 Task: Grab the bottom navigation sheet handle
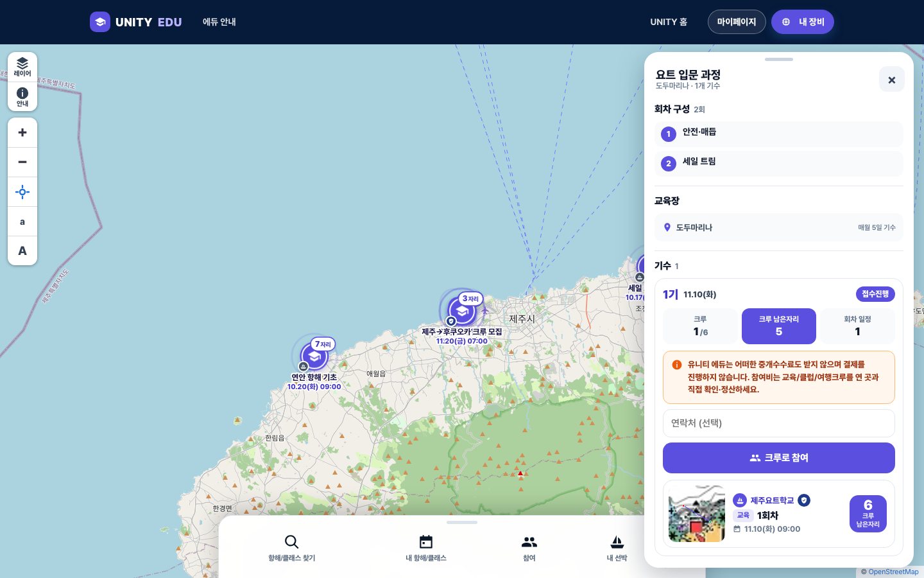point(462,523)
